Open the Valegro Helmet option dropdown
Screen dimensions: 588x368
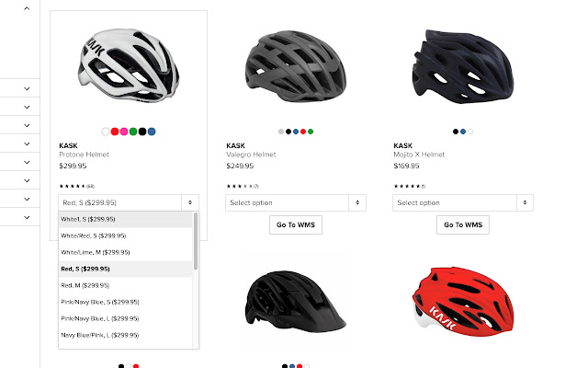tap(296, 202)
